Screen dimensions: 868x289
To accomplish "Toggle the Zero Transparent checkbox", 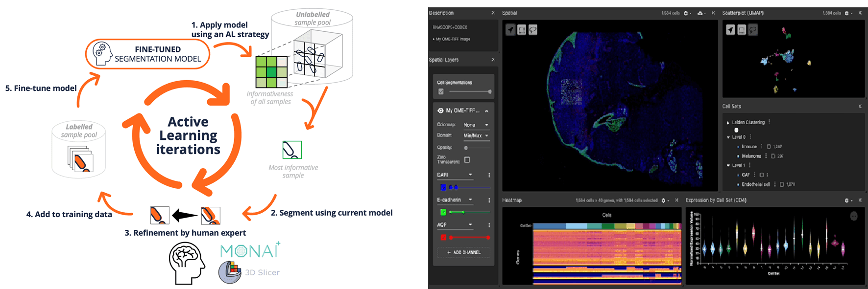I will [x=467, y=160].
